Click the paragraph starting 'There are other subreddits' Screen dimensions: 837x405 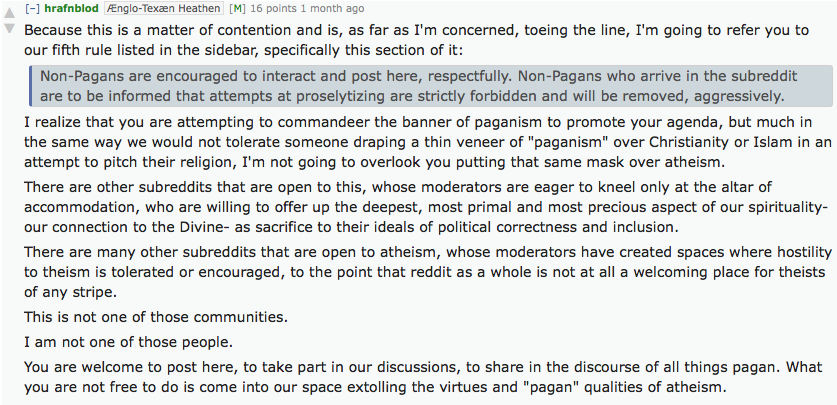point(426,207)
